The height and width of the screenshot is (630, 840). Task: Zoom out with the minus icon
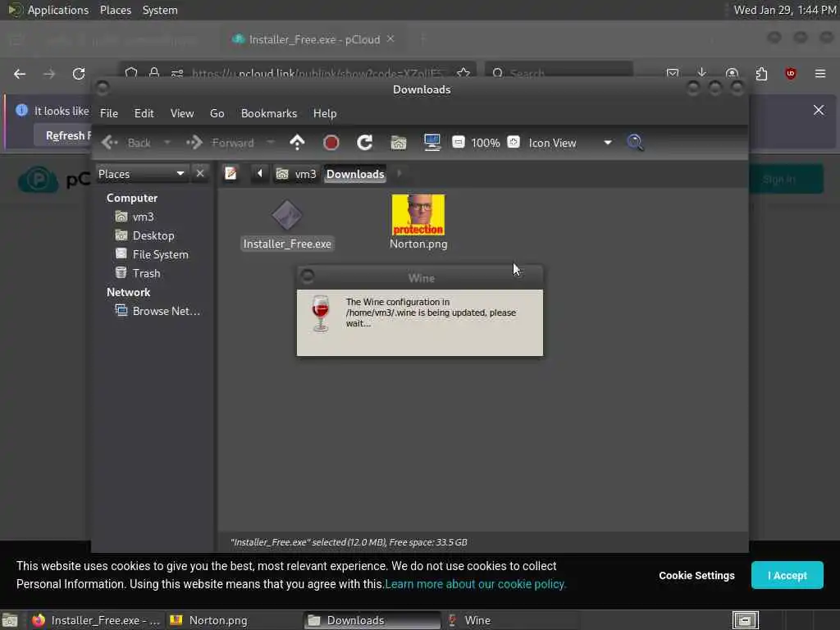[459, 142]
